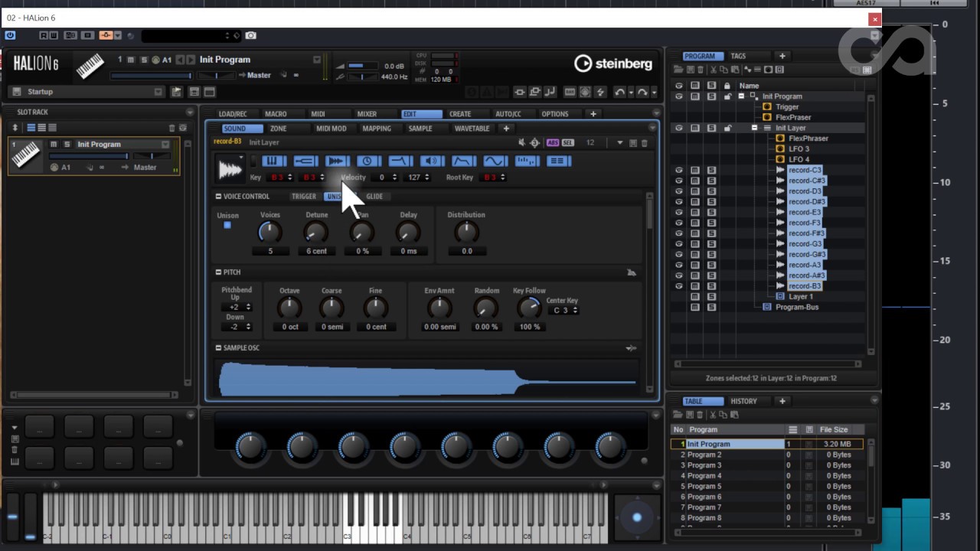The image size is (980, 551).
Task: Click the trash icon in the Program Tree toolbar
Action: pos(701,70)
